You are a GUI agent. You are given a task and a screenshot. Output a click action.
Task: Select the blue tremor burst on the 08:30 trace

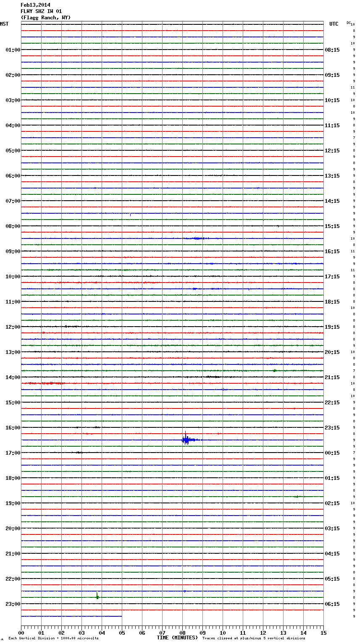196,238
